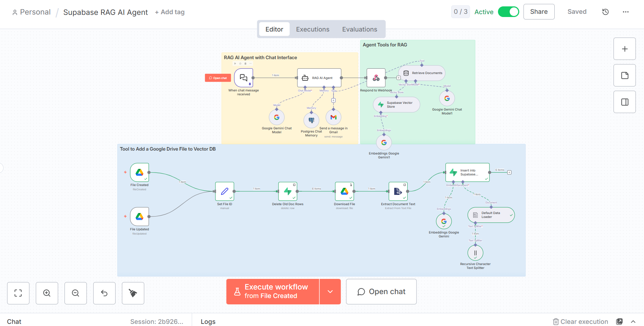The height and width of the screenshot is (326, 644).
Task: Open the Supabase Vector Store node
Action: pyautogui.click(x=396, y=104)
